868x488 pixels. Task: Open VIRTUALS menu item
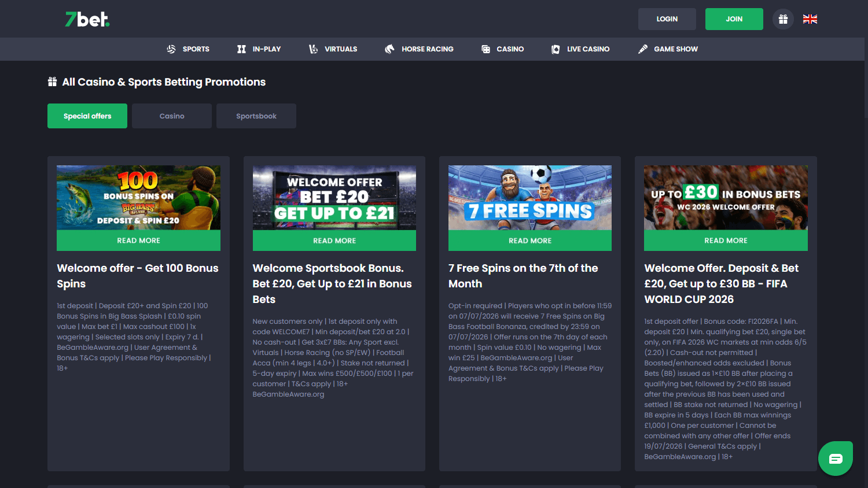click(341, 49)
